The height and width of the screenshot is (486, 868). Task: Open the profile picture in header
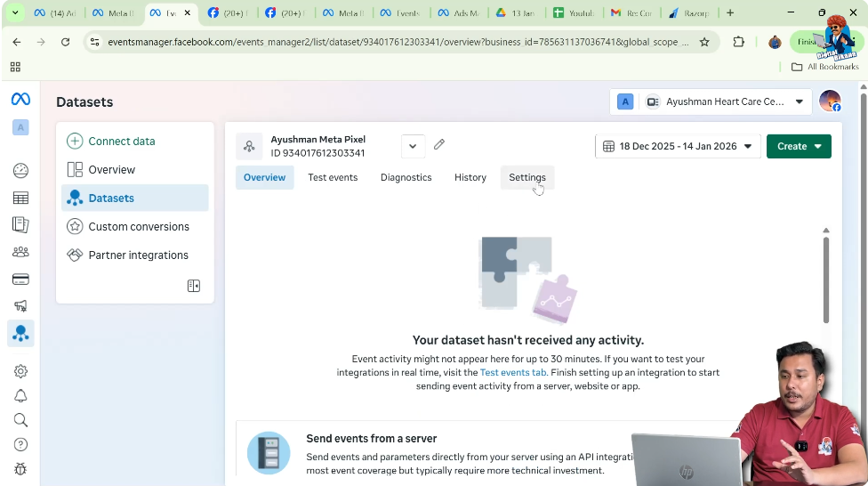pyautogui.click(x=830, y=101)
